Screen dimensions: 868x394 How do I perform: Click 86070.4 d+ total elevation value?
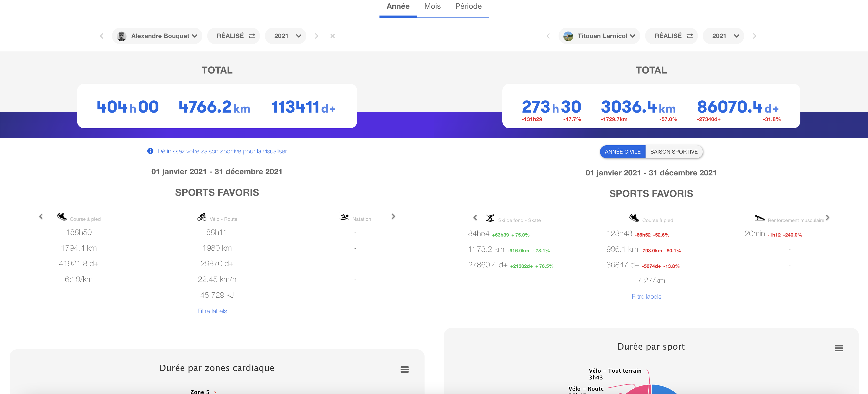(738, 107)
